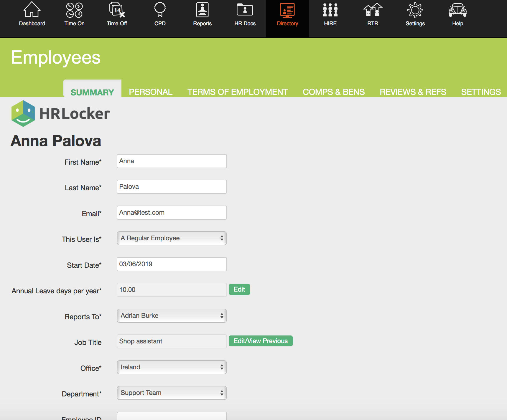507x420 pixels.
Task: Click the Help car icon
Action: [x=457, y=10]
